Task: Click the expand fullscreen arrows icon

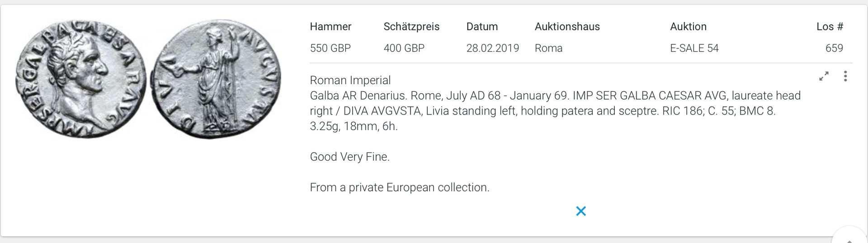Action: point(824,76)
